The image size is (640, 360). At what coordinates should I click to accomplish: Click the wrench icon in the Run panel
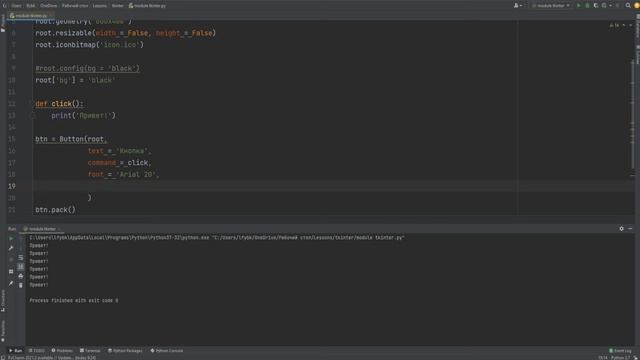point(11,248)
